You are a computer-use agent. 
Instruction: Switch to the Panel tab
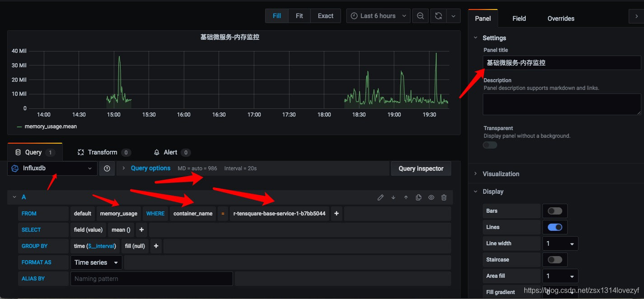point(483,19)
